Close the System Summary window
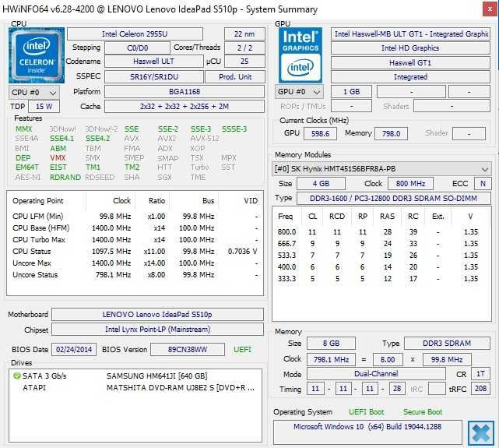 click(490, 9)
